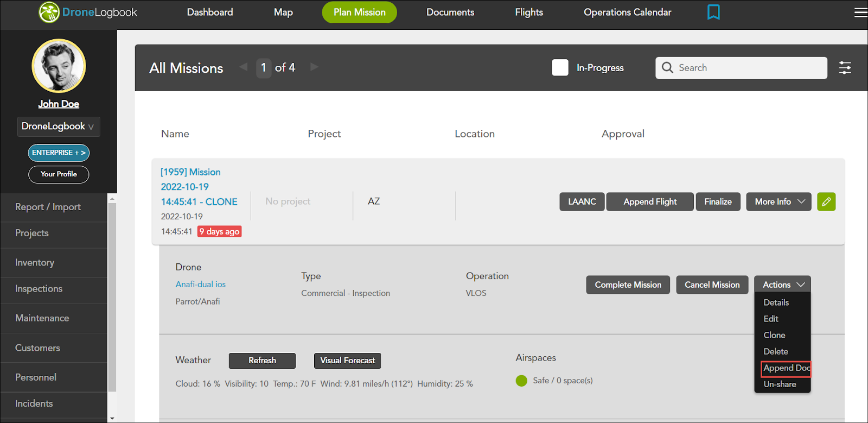Click the Name column header
This screenshot has height=423, width=868.
[x=175, y=134]
